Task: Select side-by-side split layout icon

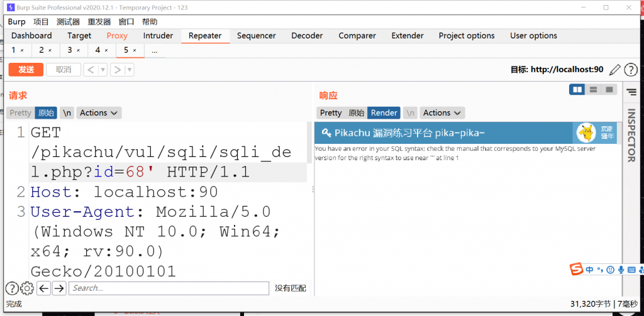Action: tap(577, 90)
